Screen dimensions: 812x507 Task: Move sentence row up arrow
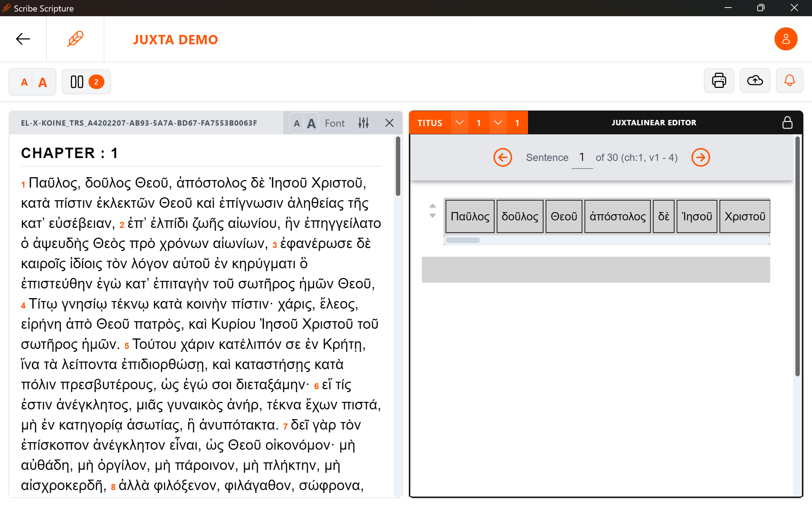click(x=433, y=206)
